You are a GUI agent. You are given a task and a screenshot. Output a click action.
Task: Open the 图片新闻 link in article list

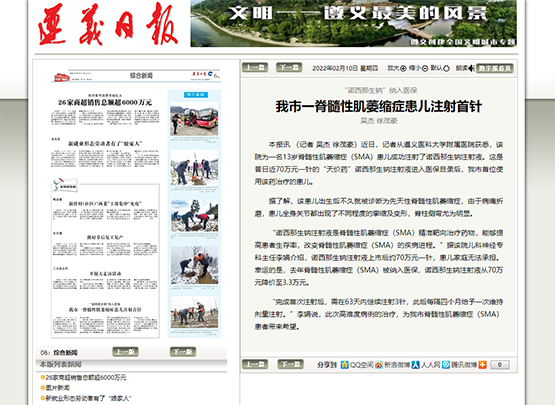[58, 388]
